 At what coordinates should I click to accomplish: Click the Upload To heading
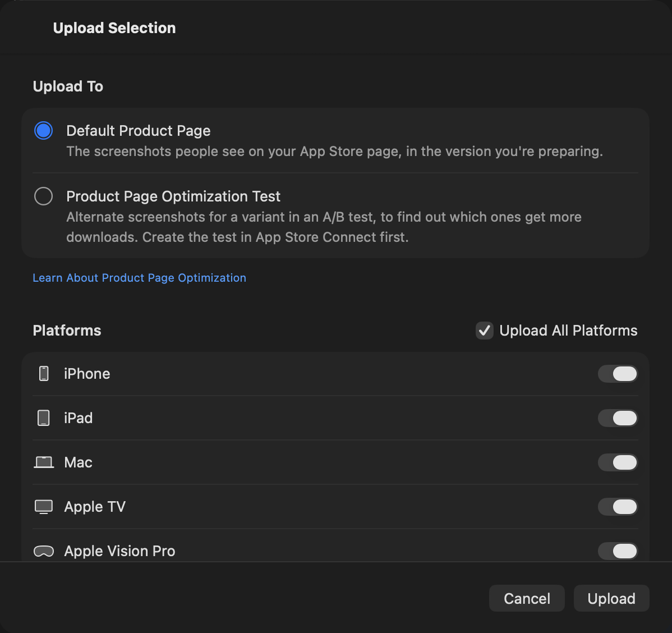point(68,86)
